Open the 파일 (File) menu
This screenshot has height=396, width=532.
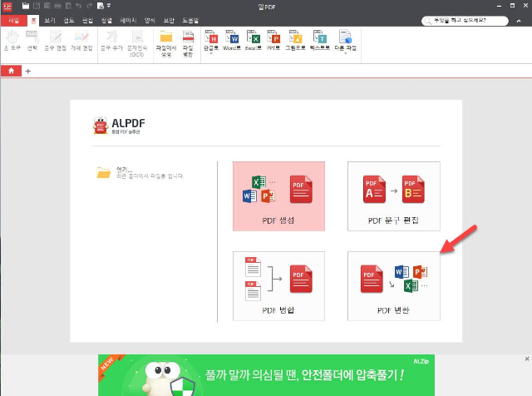(14, 21)
